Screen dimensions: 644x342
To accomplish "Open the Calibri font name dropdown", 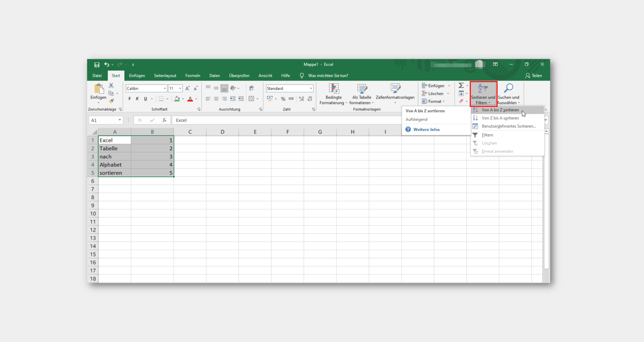I will (x=165, y=89).
